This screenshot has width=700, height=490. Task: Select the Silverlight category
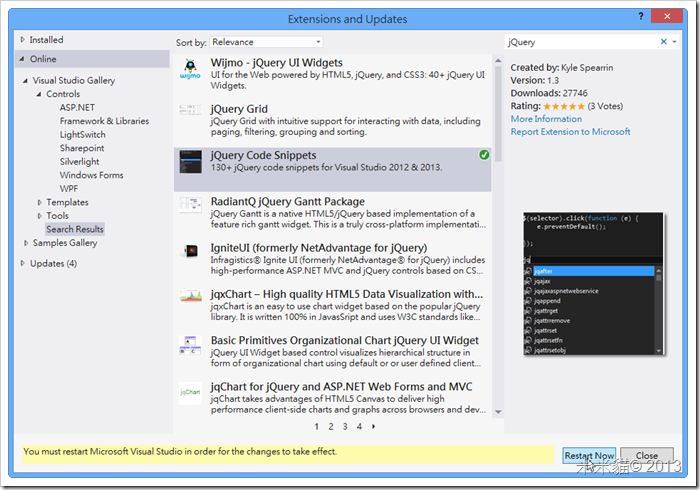(79, 162)
